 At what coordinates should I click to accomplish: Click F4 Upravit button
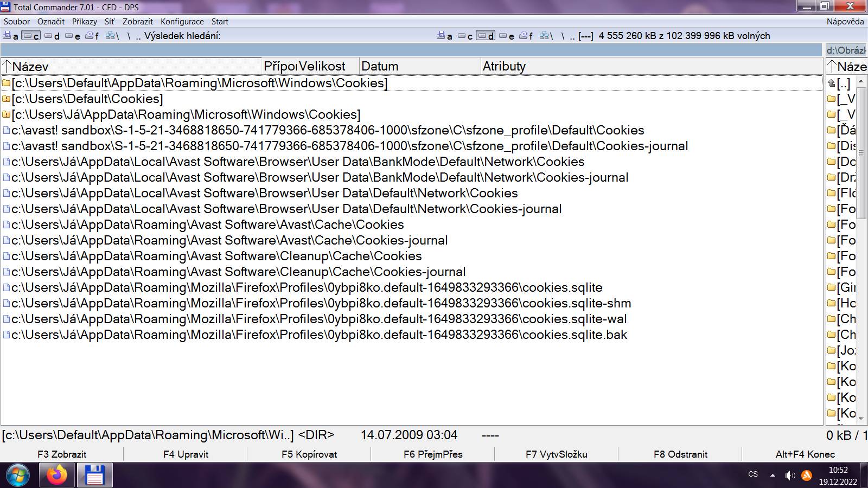pyautogui.click(x=186, y=454)
